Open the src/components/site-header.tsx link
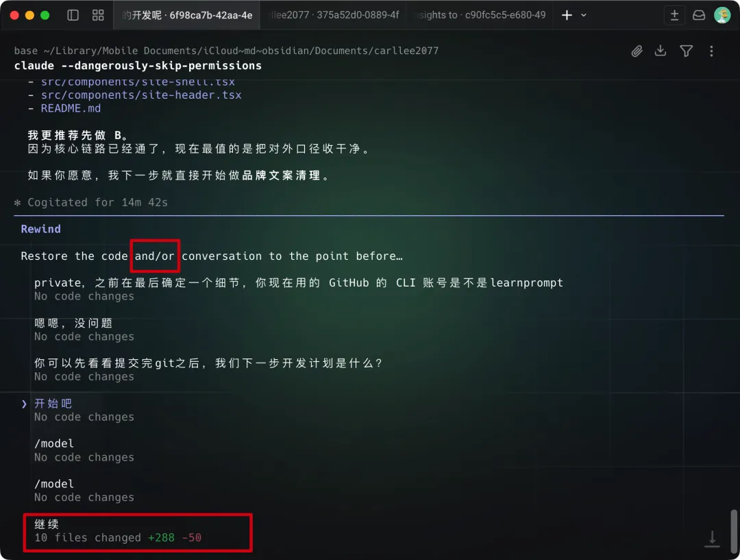 coord(141,95)
